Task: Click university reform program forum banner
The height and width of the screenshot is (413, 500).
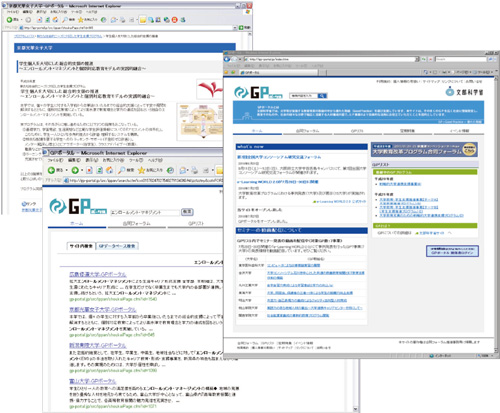Action: click(x=424, y=150)
